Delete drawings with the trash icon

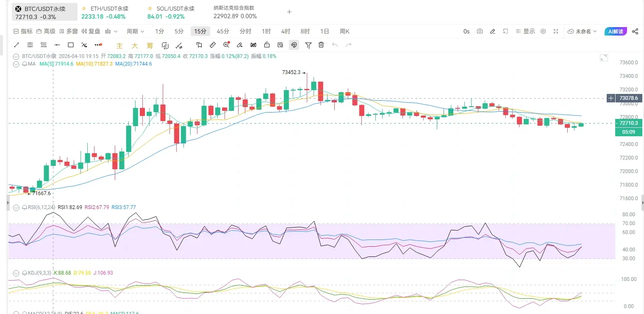(321, 45)
